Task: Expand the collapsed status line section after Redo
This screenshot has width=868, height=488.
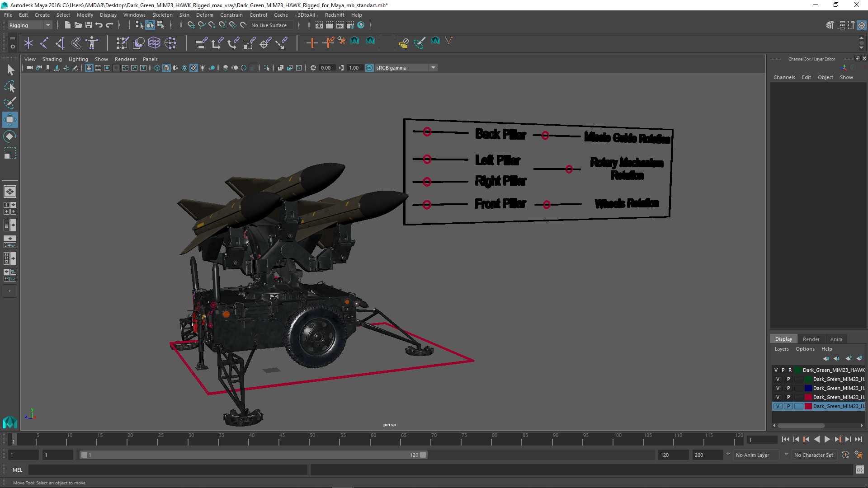Action: click(x=119, y=25)
